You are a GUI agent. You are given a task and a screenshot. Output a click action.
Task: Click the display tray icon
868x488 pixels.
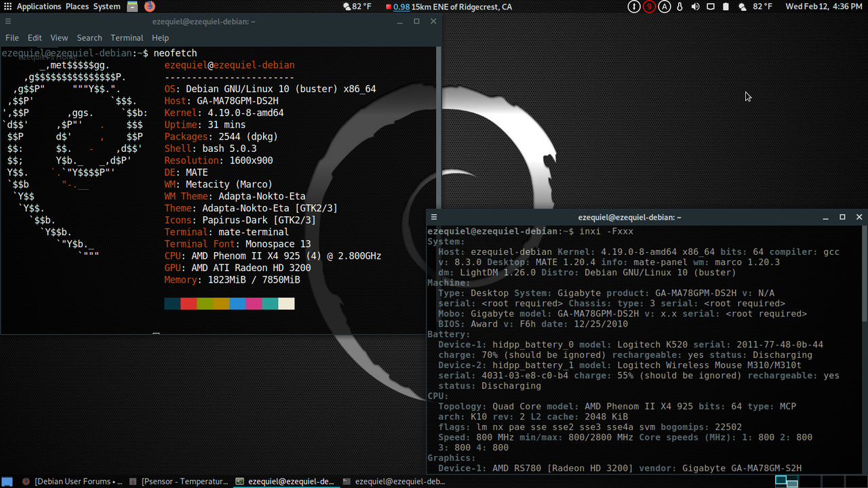[x=711, y=7]
